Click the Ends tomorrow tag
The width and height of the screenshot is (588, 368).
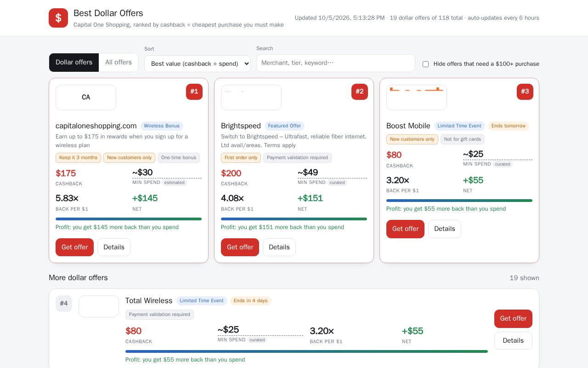[x=509, y=126]
